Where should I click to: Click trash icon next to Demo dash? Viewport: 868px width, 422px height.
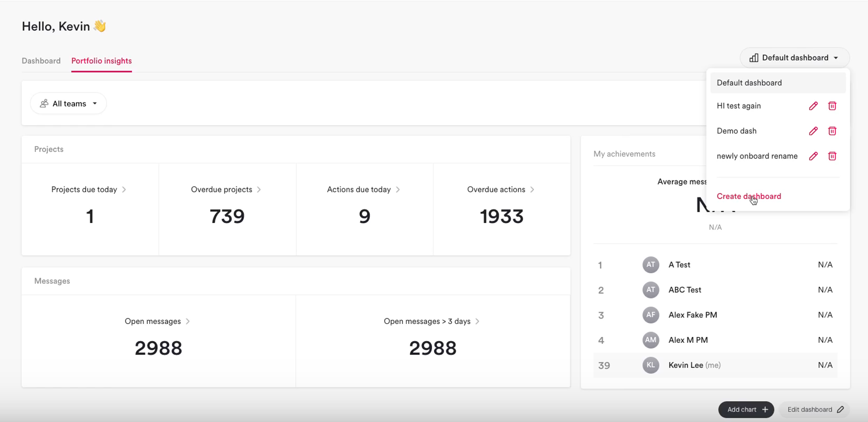coord(832,131)
